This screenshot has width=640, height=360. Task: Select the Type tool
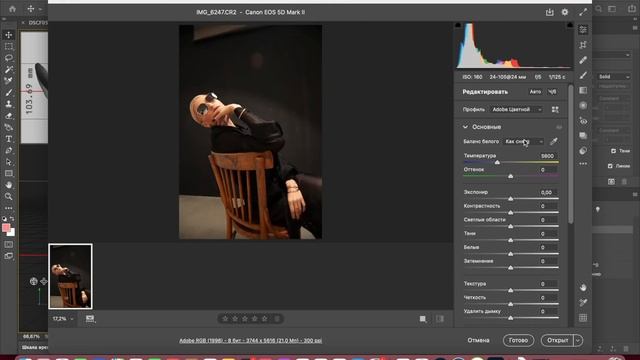9,139
